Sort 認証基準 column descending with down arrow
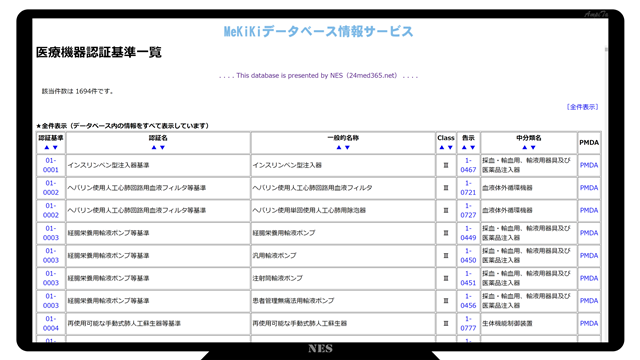The width and height of the screenshot is (640, 360). coord(55,147)
